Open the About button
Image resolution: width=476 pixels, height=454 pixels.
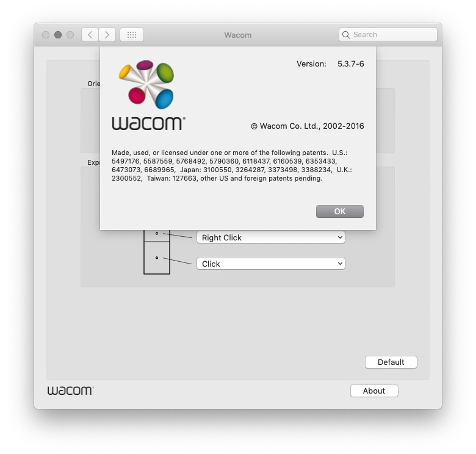click(374, 391)
